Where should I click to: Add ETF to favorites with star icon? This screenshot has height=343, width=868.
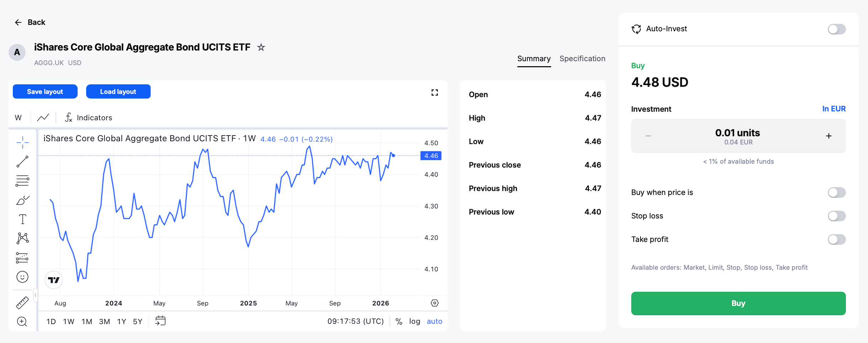[x=261, y=47]
